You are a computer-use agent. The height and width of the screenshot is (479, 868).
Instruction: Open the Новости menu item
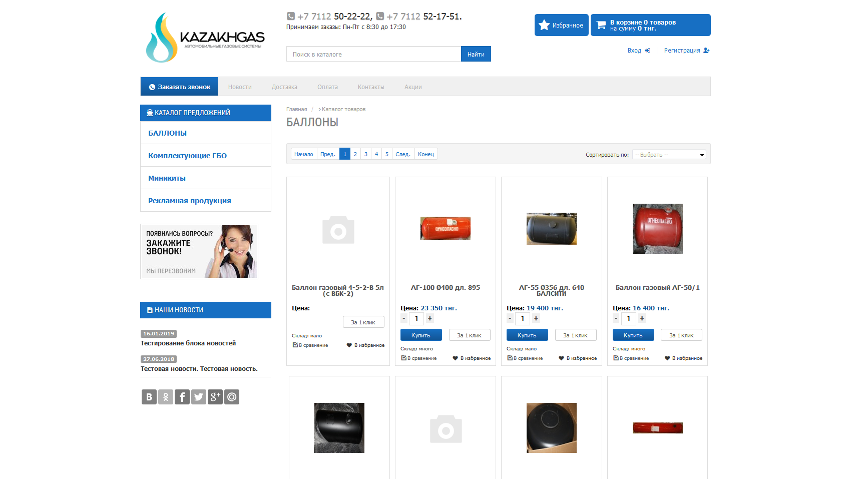click(240, 87)
